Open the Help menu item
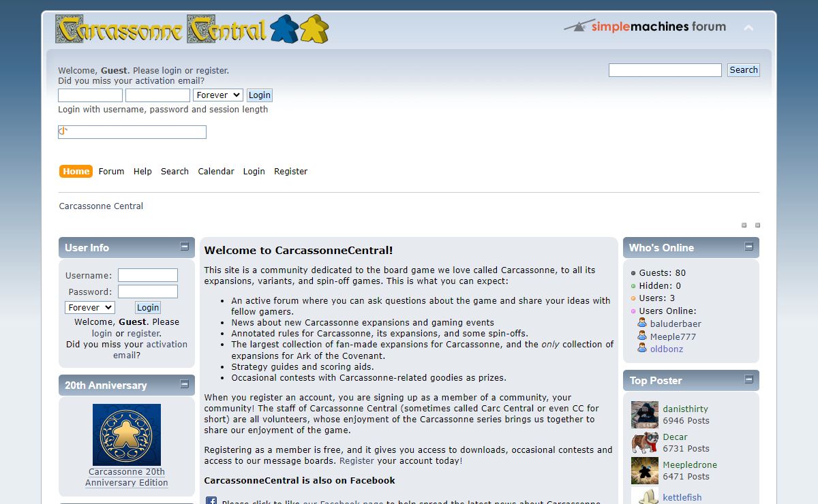This screenshot has height=504, width=818. point(142,172)
